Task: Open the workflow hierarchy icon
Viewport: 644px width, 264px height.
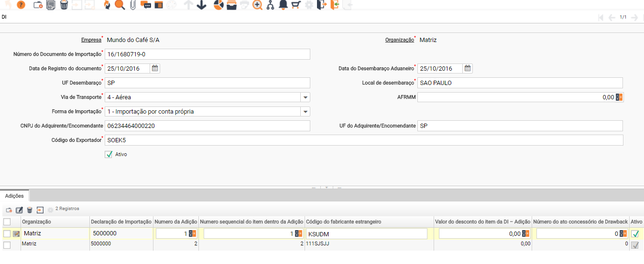Action: pyautogui.click(x=270, y=5)
